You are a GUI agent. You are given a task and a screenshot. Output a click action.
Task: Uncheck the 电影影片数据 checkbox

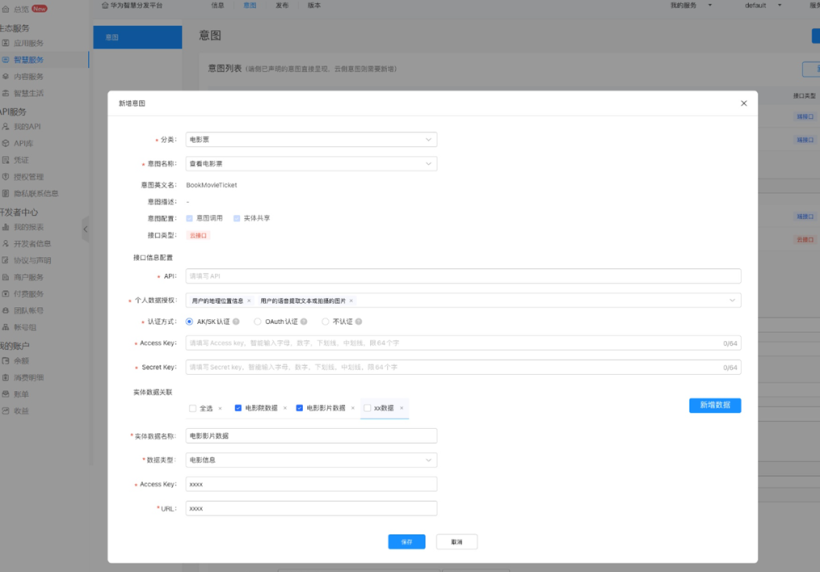point(299,408)
